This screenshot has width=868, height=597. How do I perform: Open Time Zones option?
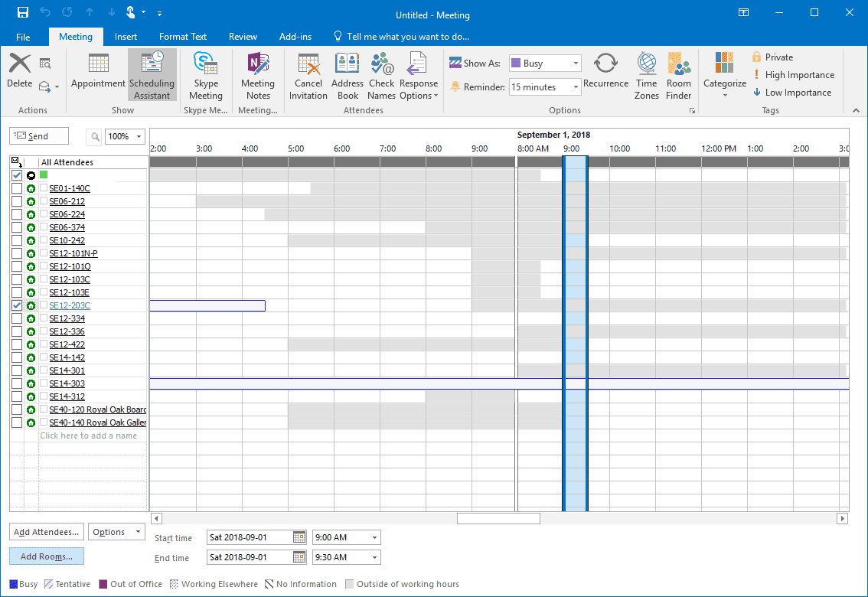pyautogui.click(x=647, y=75)
